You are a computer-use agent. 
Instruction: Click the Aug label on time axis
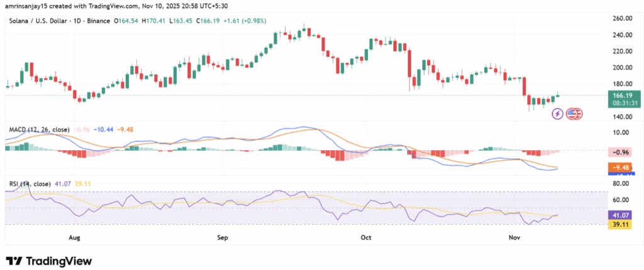tap(74, 238)
